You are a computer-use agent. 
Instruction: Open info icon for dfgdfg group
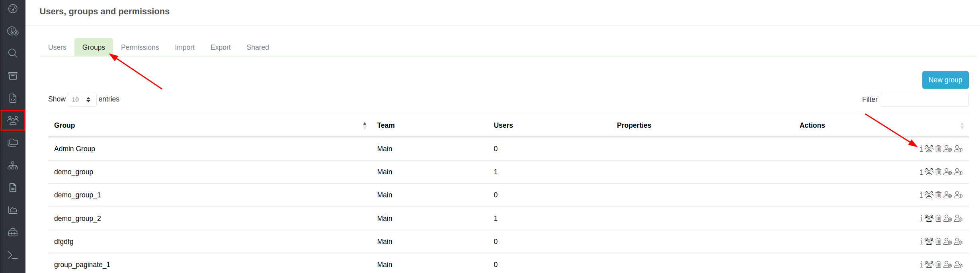(921, 242)
